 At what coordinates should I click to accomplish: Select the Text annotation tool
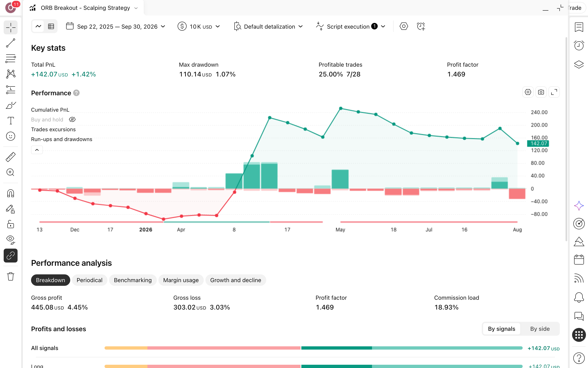[x=11, y=121]
